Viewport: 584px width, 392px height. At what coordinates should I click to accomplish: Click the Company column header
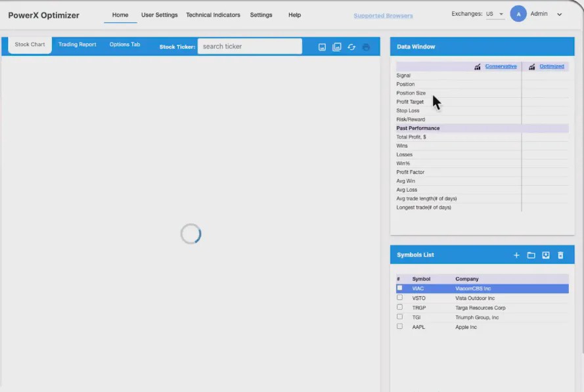coord(466,279)
